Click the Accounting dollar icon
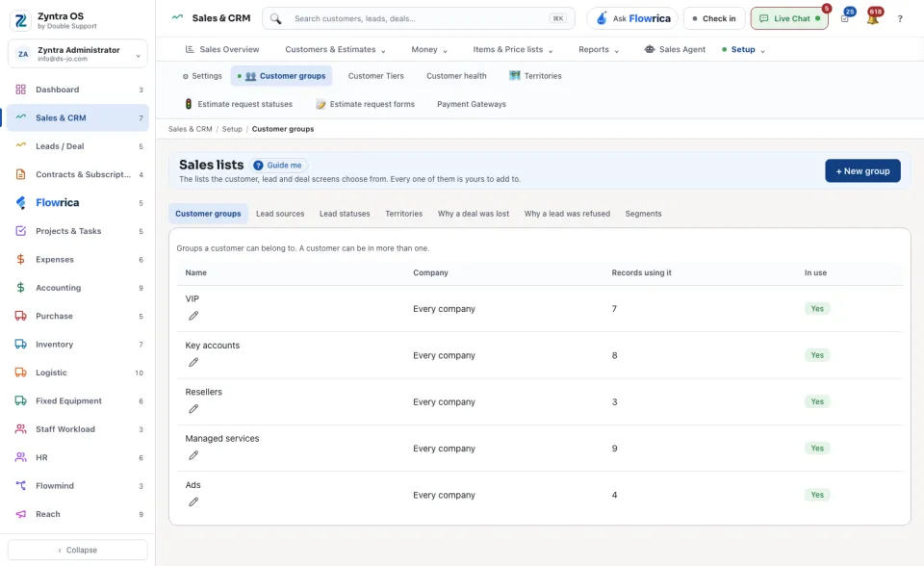This screenshot has width=924, height=566. point(20,288)
